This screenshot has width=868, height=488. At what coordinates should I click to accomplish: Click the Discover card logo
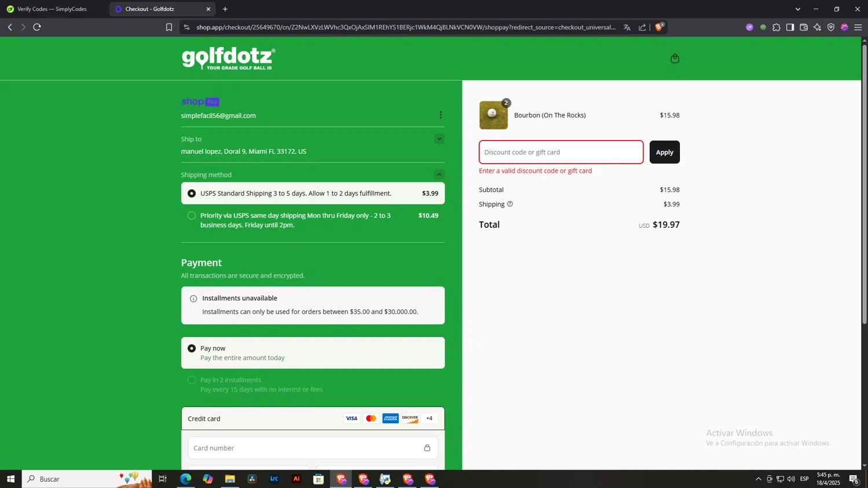click(410, 419)
